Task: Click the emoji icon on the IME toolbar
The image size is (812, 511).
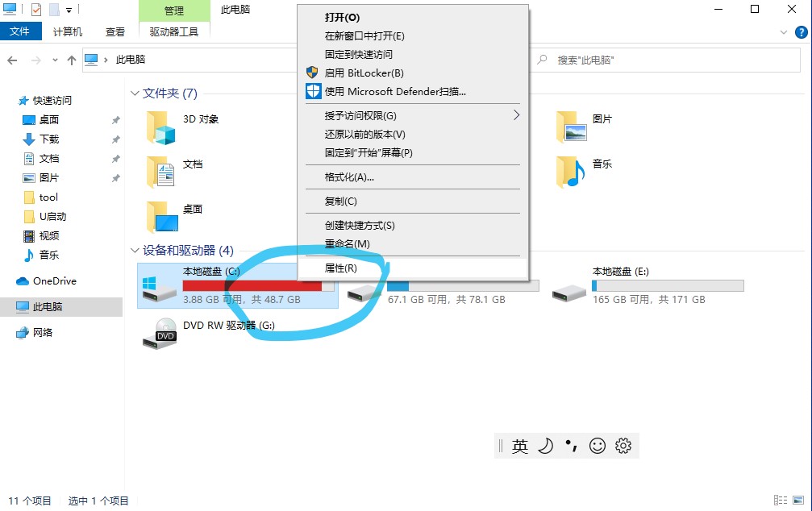Action: (x=597, y=445)
